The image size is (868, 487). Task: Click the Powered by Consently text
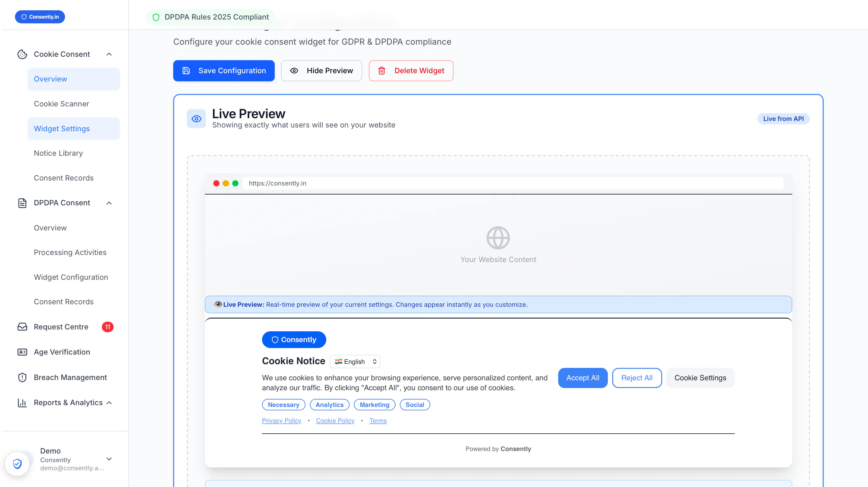click(x=498, y=449)
